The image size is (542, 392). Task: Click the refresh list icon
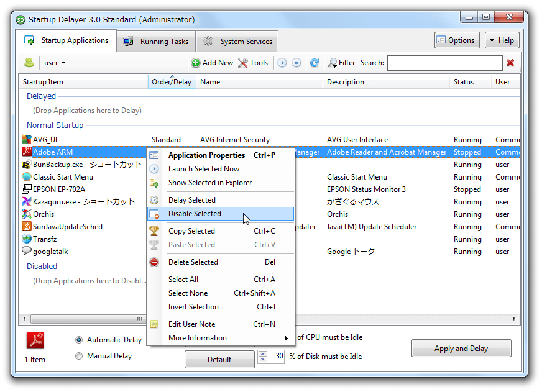pos(315,63)
